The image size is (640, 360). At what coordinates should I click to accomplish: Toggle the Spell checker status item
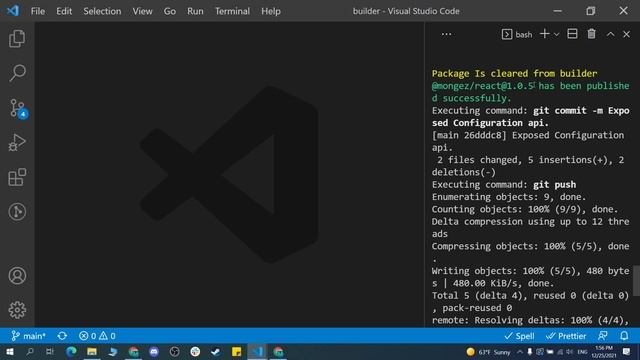[x=519, y=336]
